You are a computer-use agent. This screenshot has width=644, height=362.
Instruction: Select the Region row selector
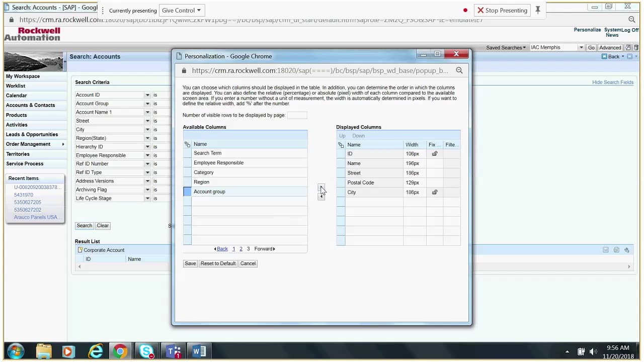point(187,182)
